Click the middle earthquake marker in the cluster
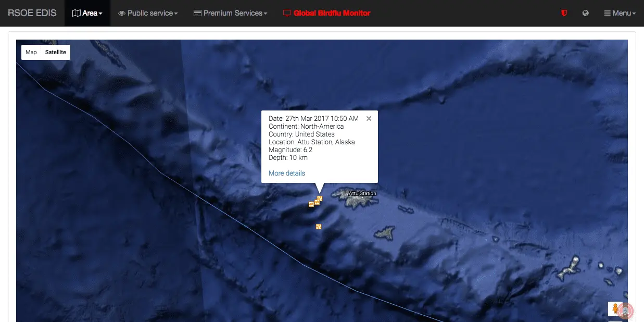Image resolution: width=644 pixels, height=322 pixels. click(x=316, y=202)
